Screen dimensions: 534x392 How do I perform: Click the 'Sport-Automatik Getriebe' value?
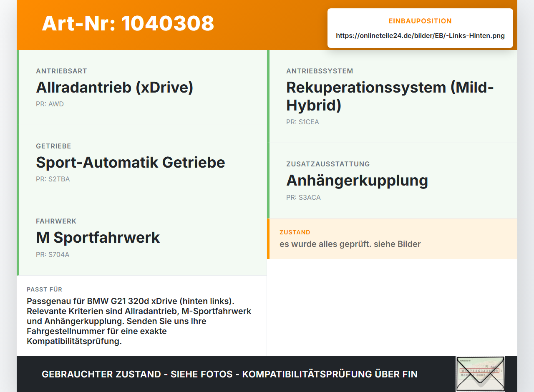click(x=131, y=162)
